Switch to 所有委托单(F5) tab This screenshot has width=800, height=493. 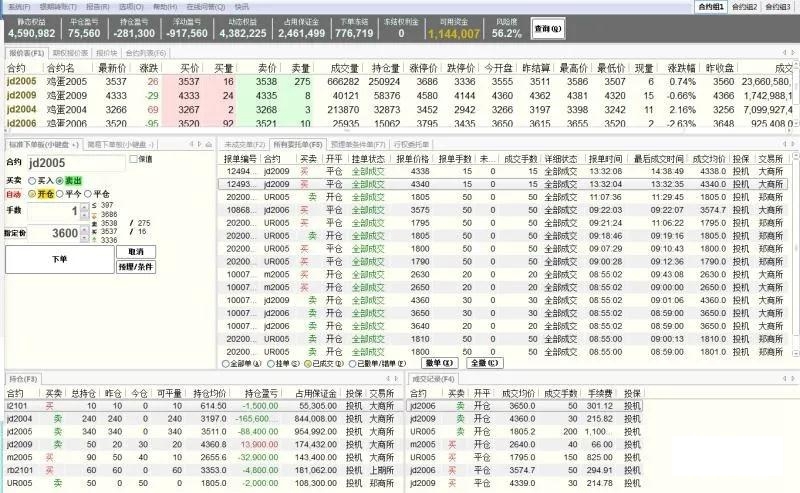[x=298, y=145]
